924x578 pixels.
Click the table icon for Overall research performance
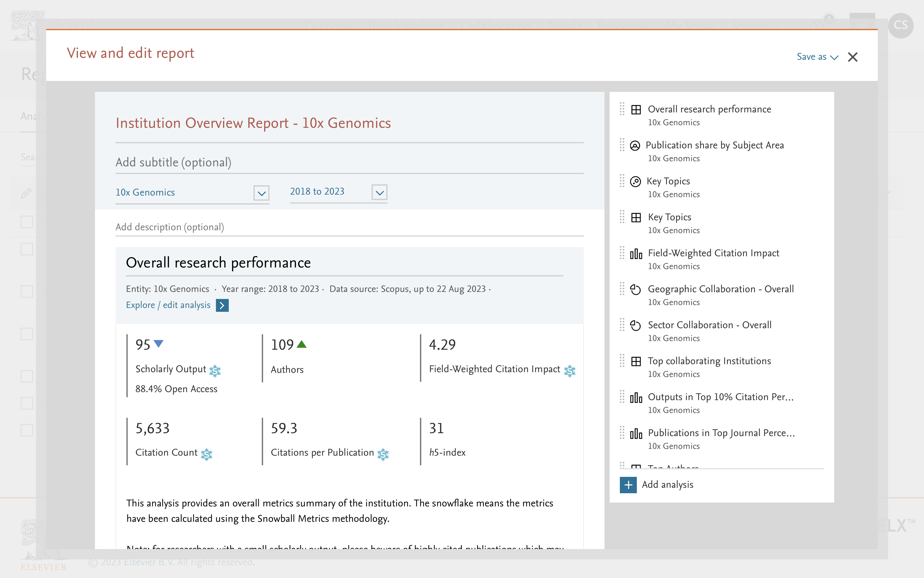coord(636,110)
